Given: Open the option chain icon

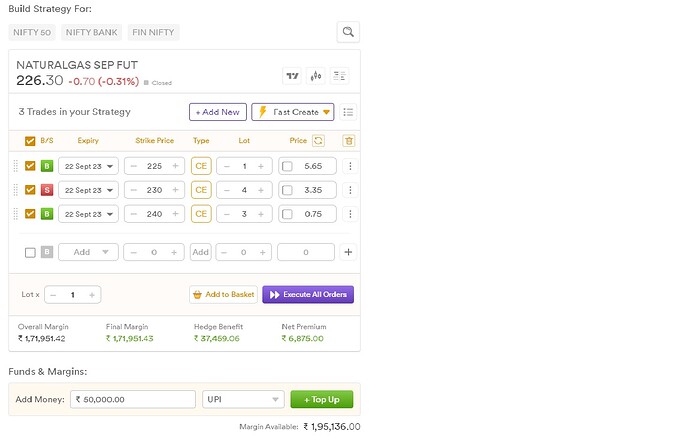Looking at the screenshot, I should point(340,76).
